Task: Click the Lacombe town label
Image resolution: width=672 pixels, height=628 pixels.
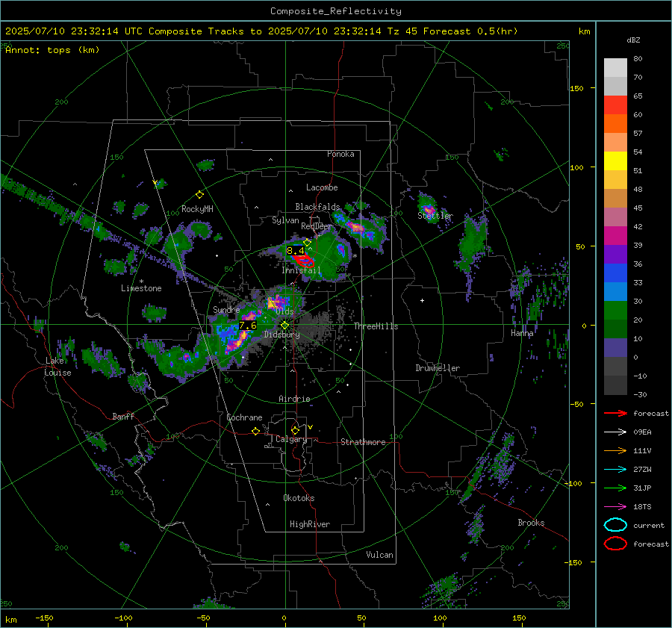Action: coord(322,187)
